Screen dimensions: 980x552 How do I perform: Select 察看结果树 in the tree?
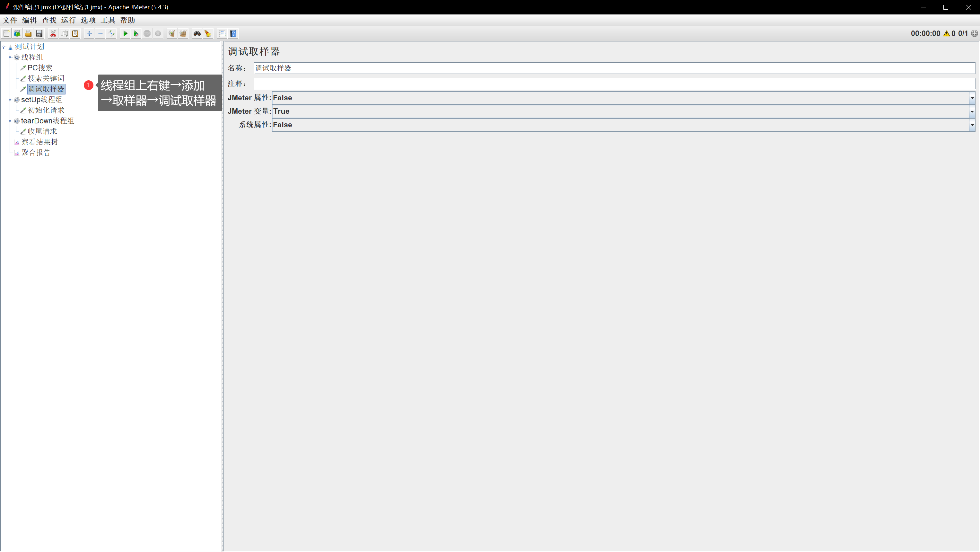(39, 142)
